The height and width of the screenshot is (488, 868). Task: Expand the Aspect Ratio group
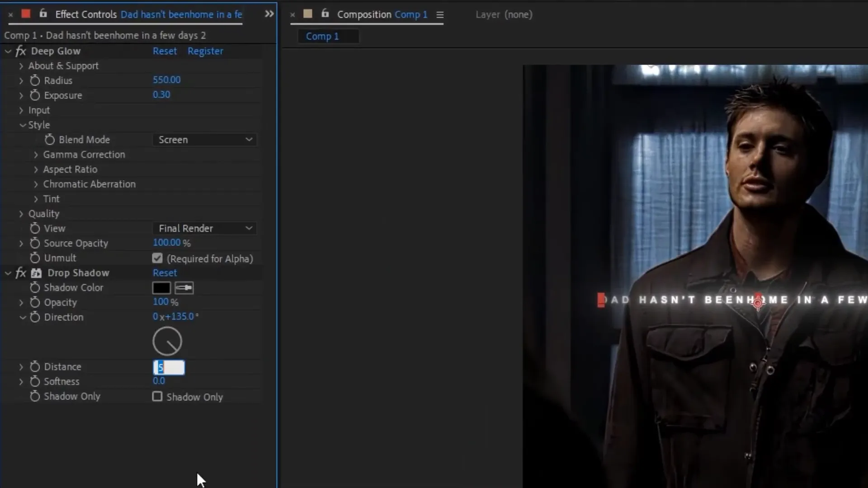(36, 169)
